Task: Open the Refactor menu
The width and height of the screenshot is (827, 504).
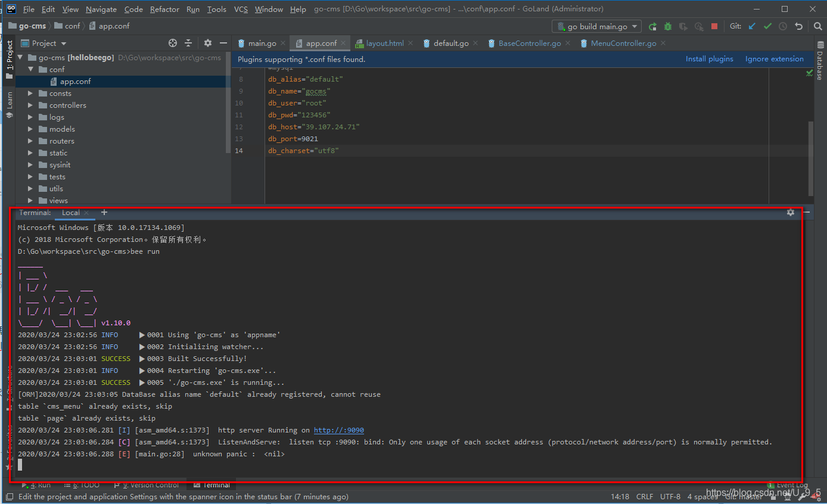Action: [x=164, y=9]
